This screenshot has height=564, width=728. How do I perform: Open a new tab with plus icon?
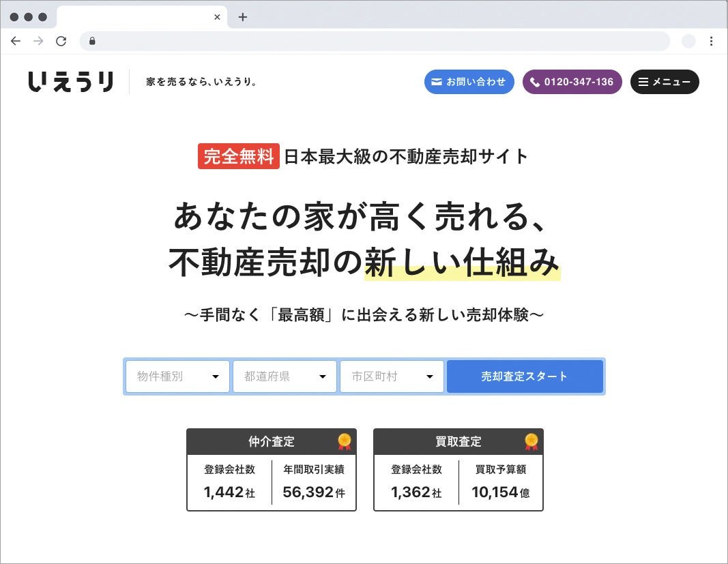tap(242, 17)
